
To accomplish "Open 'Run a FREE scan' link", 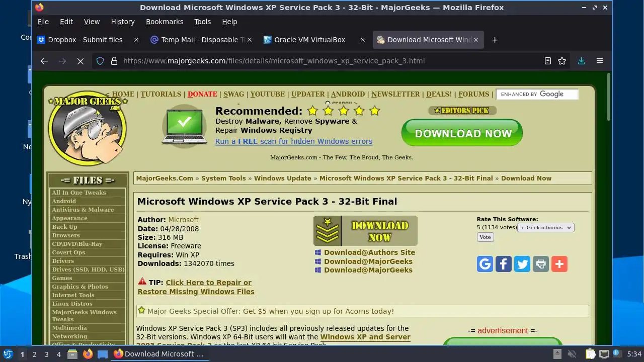I will [x=294, y=141].
